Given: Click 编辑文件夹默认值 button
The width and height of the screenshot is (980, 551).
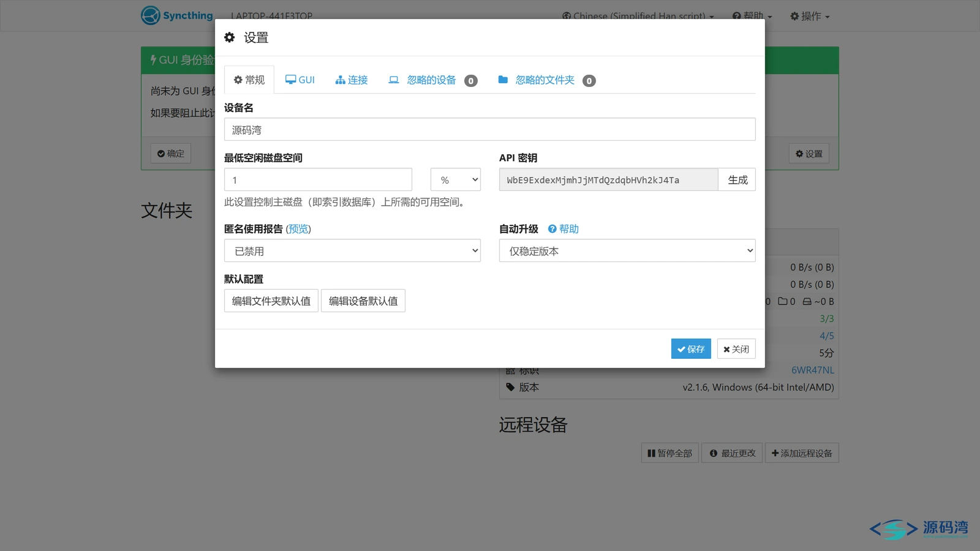Looking at the screenshot, I should (x=271, y=301).
